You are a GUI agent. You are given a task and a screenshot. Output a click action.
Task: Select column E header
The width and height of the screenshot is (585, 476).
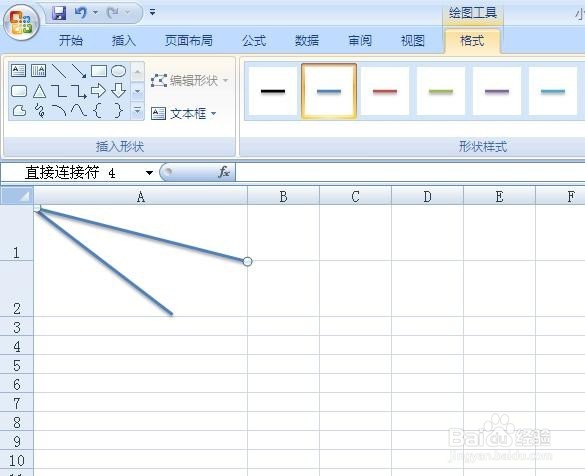500,196
